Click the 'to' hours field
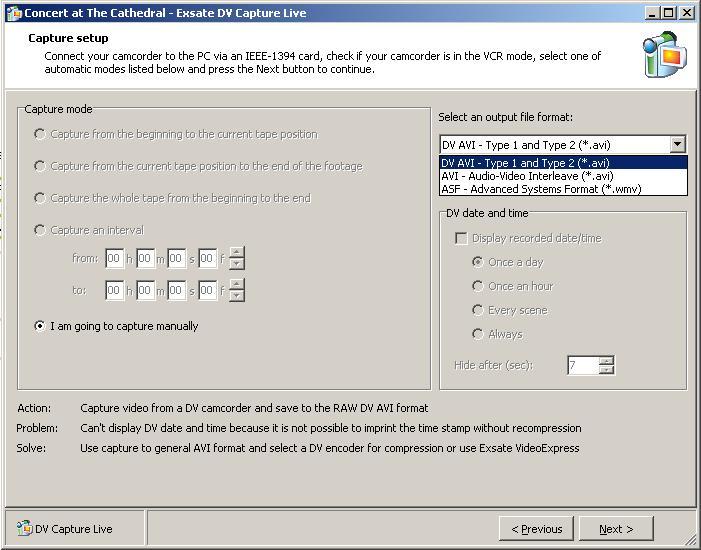Image resolution: width=701 pixels, height=550 pixels. pyautogui.click(x=114, y=290)
